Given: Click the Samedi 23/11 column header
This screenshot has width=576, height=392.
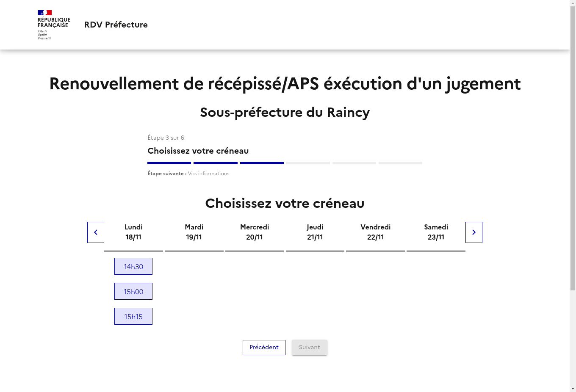Looking at the screenshot, I should [x=436, y=232].
